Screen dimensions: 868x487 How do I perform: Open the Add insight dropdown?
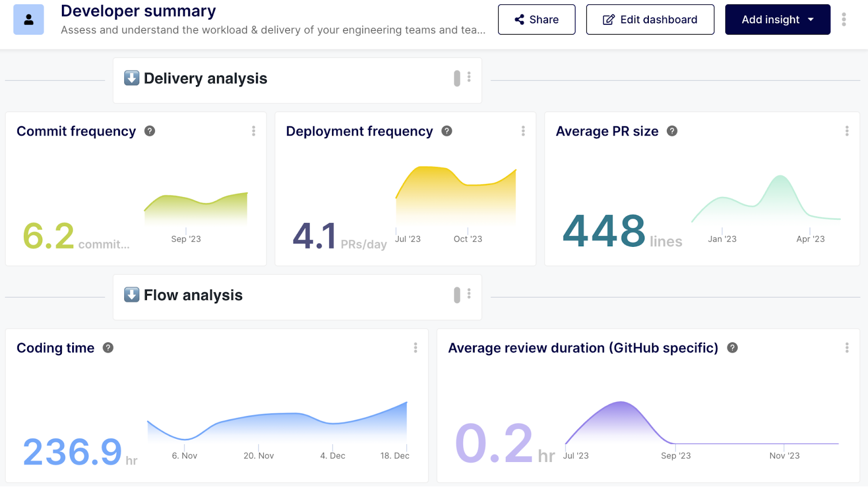pyautogui.click(x=777, y=20)
